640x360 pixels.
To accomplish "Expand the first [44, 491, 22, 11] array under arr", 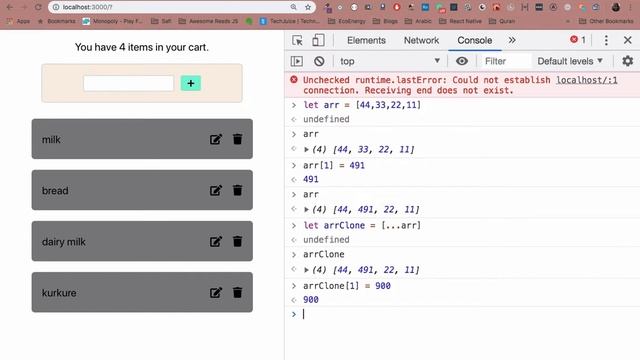I will click(306, 209).
